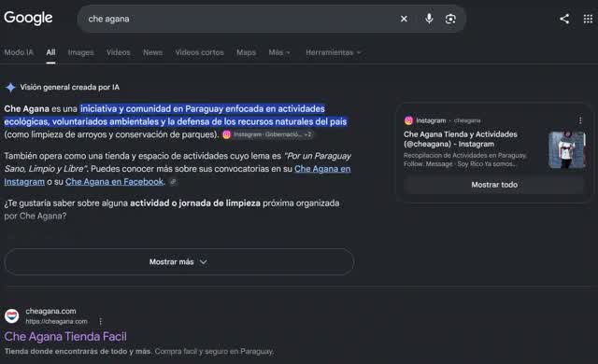Click the AI overview sparkle icon

click(x=10, y=87)
